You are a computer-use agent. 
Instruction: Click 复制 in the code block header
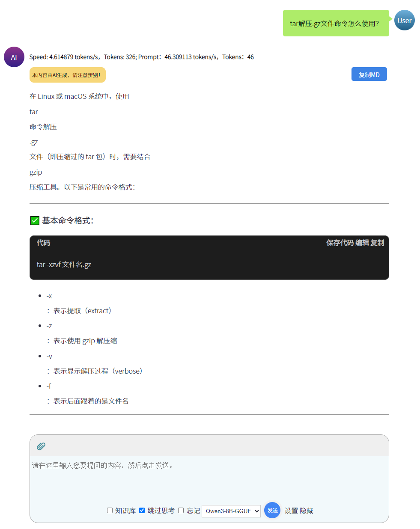(x=377, y=243)
